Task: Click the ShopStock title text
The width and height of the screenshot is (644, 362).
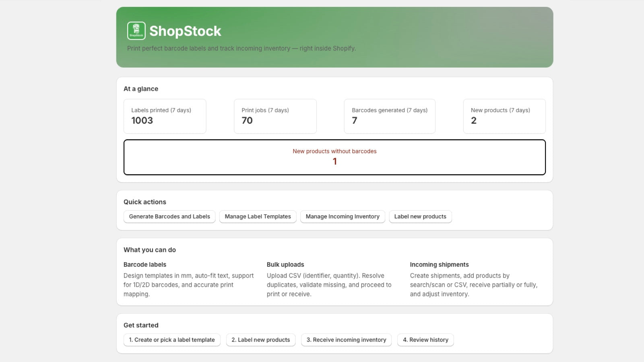Action: tap(185, 31)
